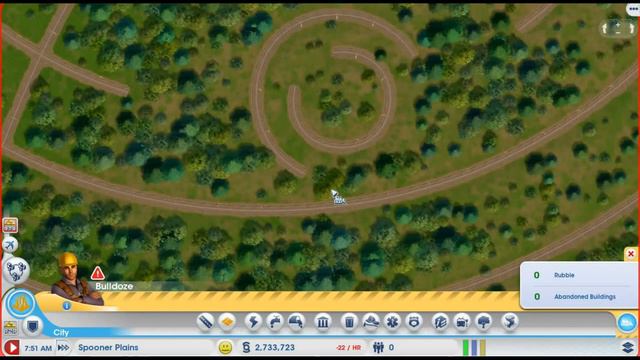
Task: Click the -22 / HR income text
Action: click(349, 348)
